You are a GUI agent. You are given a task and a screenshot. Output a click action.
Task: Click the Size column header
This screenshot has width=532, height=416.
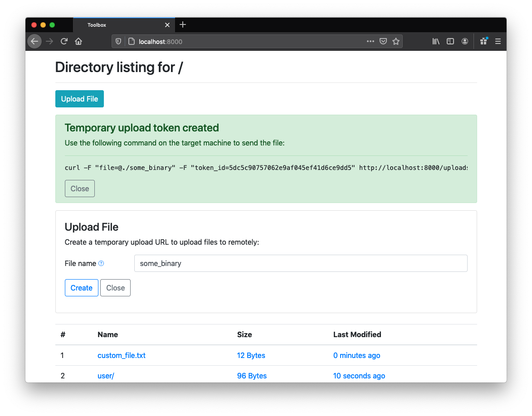point(244,334)
